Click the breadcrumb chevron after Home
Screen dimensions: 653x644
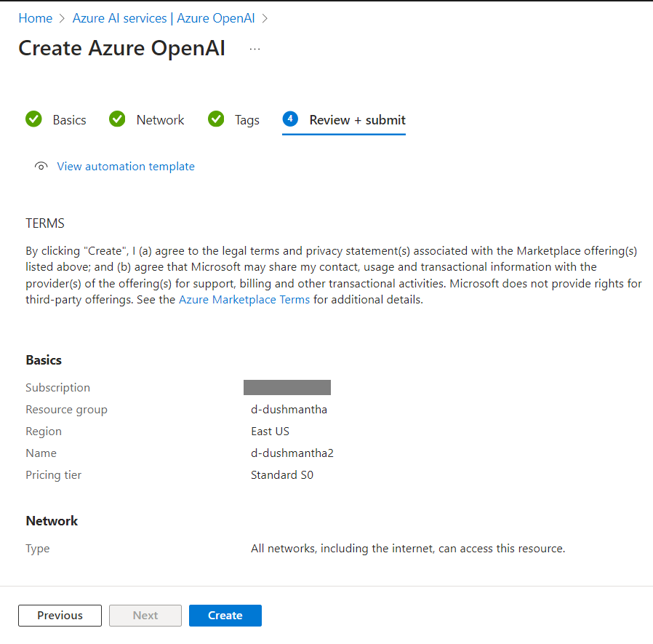coord(61,17)
